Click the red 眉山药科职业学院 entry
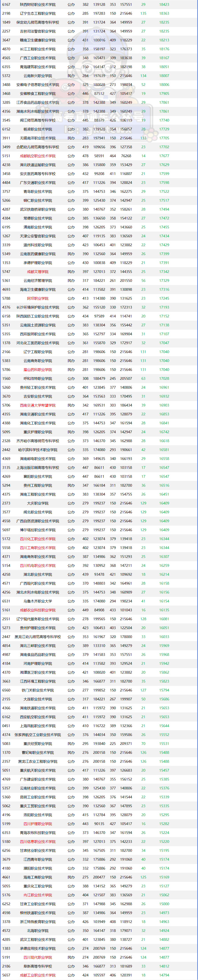The height and width of the screenshot is (980, 198). click(x=38, y=370)
